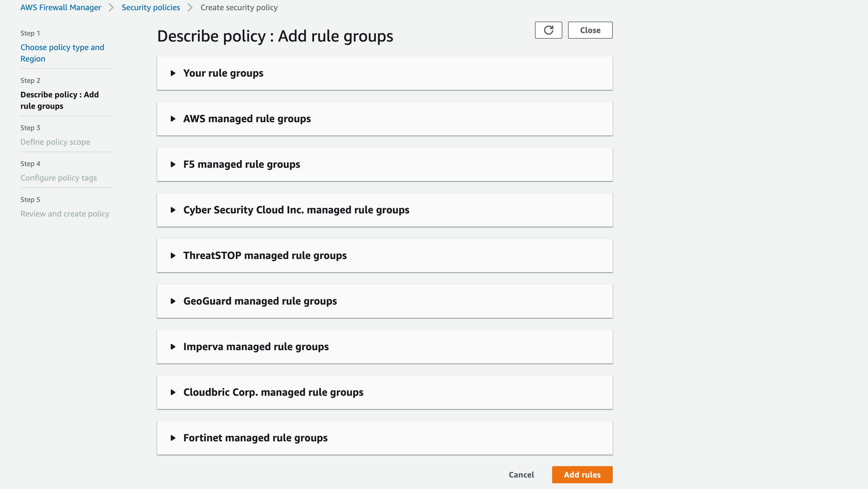Expand AWS managed rule groups
This screenshot has height=489, width=868.
click(x=385, y=119)
